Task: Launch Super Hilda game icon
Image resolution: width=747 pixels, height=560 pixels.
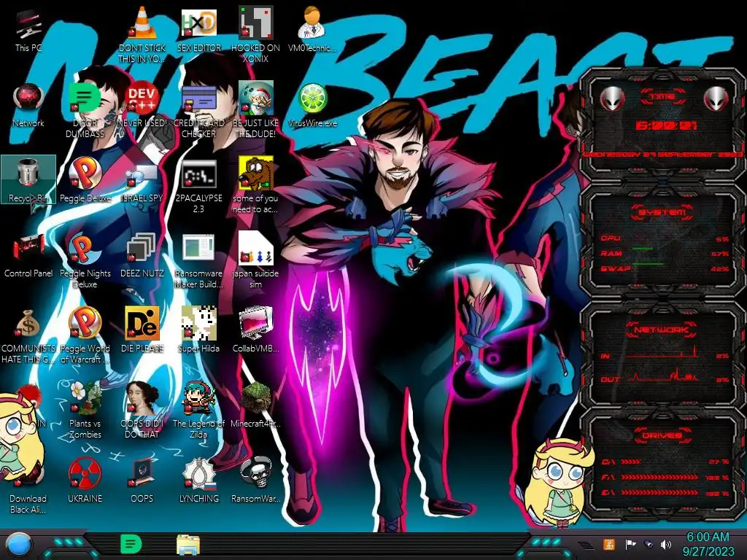Action: [198, 330]
